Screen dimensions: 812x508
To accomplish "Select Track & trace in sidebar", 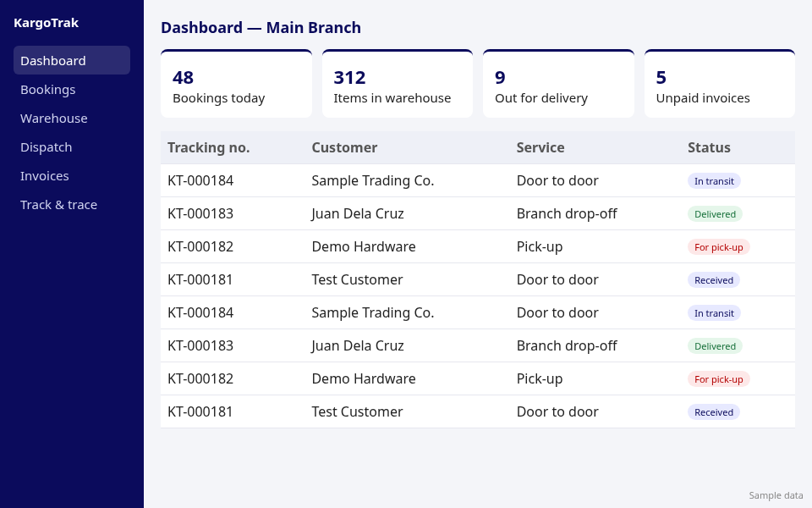I will [x=71, y=205].
